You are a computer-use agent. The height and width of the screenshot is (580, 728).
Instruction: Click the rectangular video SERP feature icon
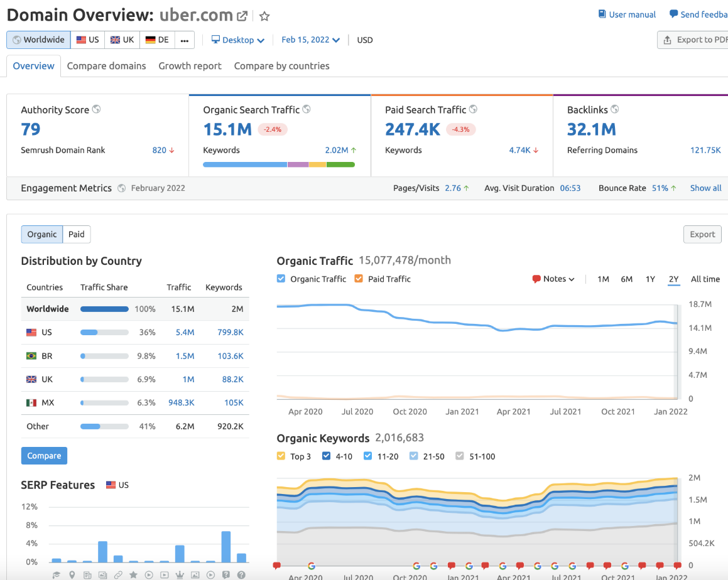tap(165, 575)
